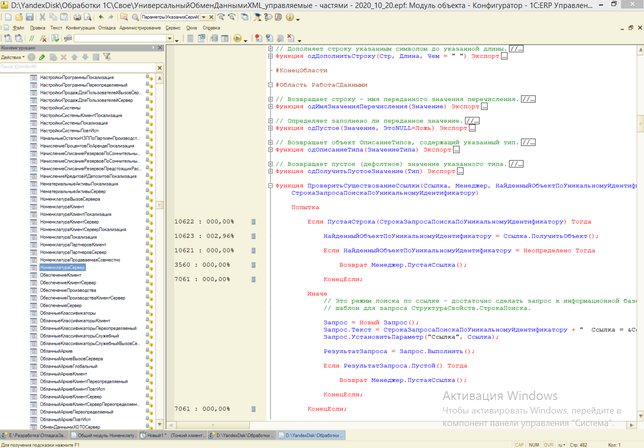644x448 pixels.
Task: Select ОбеспечениеКлиент module in the tree
Action: [59, 275]
